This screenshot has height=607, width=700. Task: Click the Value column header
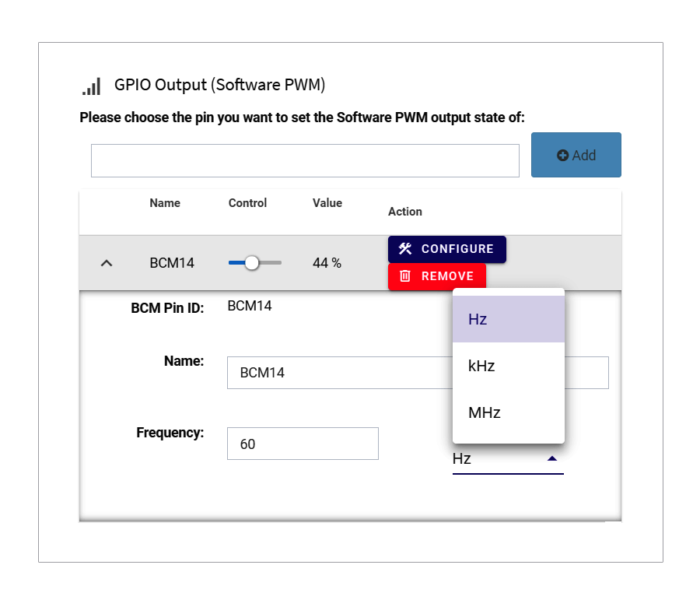(x=327, y=203)
